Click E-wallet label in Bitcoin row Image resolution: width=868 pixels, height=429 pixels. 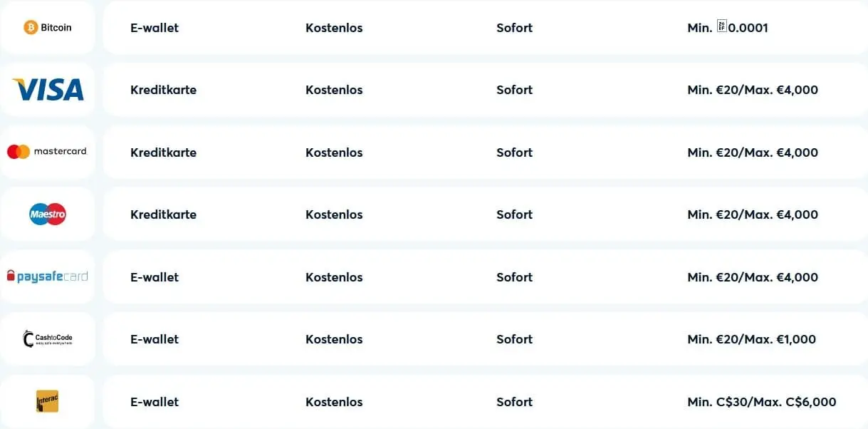point(155,28)
